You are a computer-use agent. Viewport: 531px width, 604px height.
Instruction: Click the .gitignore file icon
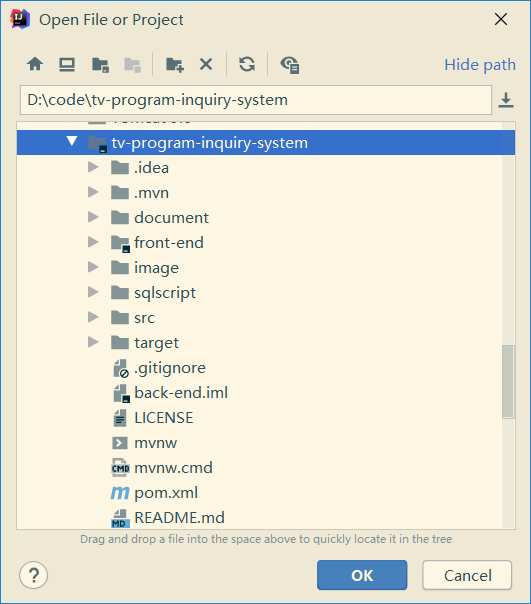pos(121,368)
